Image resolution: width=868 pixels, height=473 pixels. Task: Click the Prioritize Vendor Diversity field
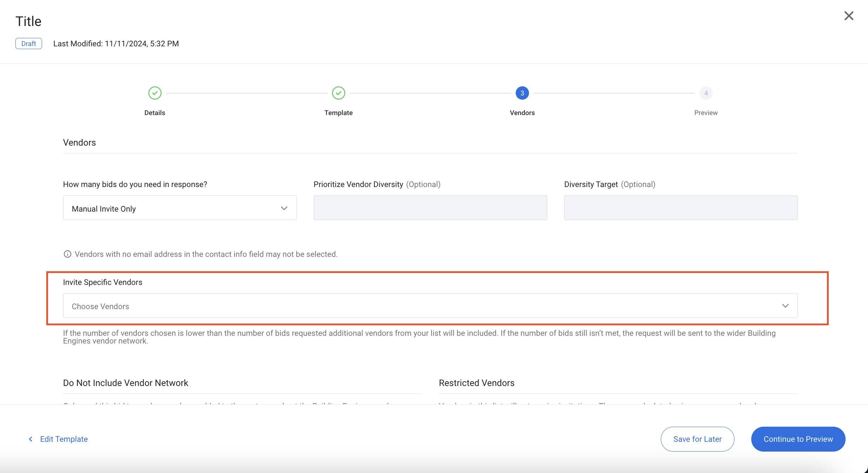pyautogui.click(x=430, y=208)
